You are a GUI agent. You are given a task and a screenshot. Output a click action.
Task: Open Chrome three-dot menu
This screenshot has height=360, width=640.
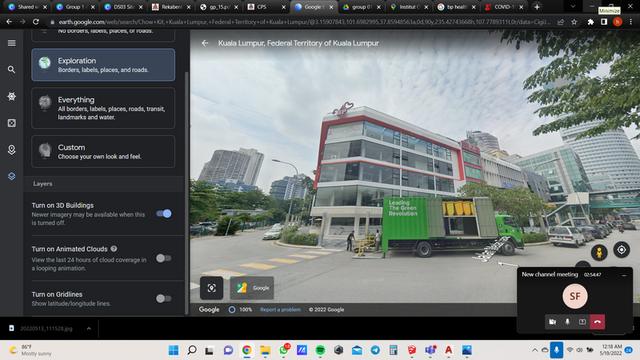click(x=631, y=22)
